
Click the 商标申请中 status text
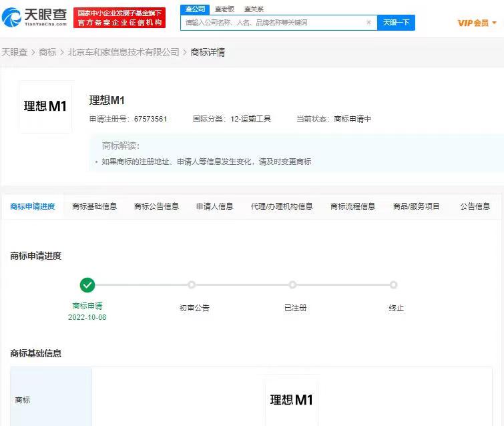(352, 119)
